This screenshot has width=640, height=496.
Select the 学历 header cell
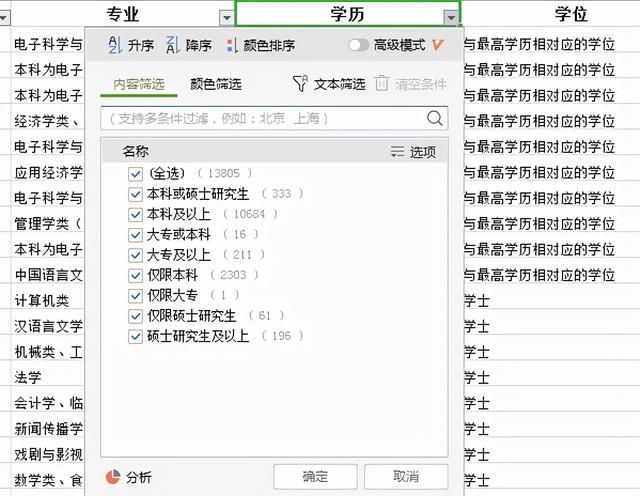pos(348,14)
